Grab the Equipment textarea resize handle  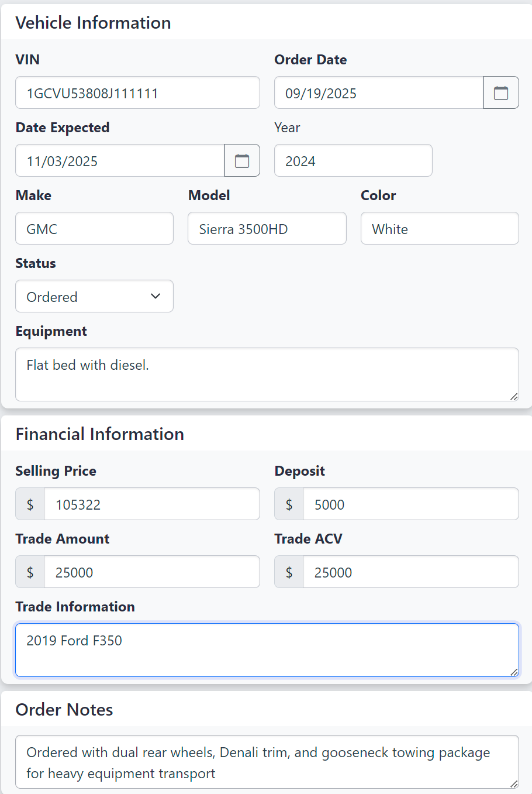tap(514, 397)
